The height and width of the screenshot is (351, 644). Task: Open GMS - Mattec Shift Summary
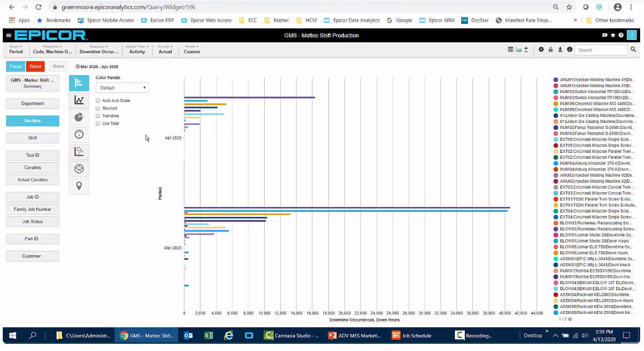[33, 84]
